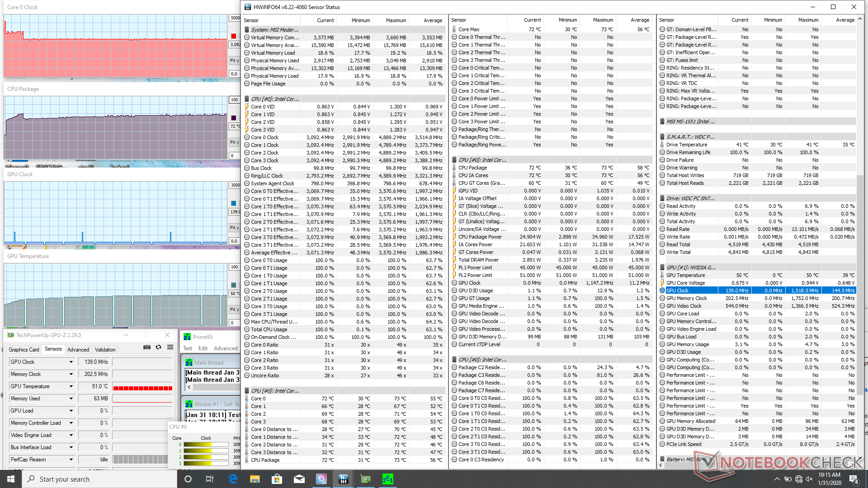Click Fit y on GPU Clock graph
Viewport: 868px width, 488px height.
click(234, 228)
